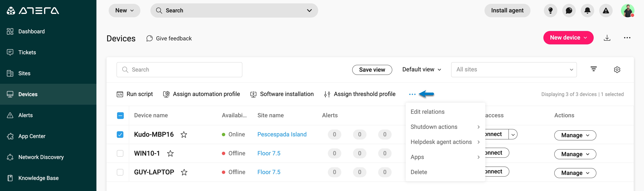The height and width of the screenshot is (191, 644).
Task: Click Assign automation profile
Action: point(201,94)
